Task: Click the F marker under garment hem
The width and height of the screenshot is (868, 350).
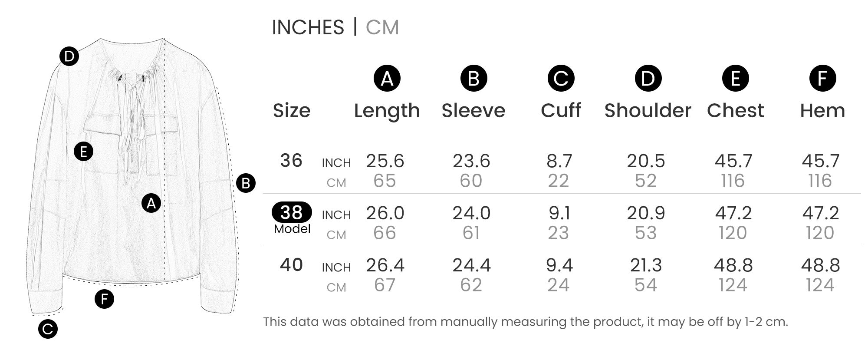Action: click(x=104, y=299)
